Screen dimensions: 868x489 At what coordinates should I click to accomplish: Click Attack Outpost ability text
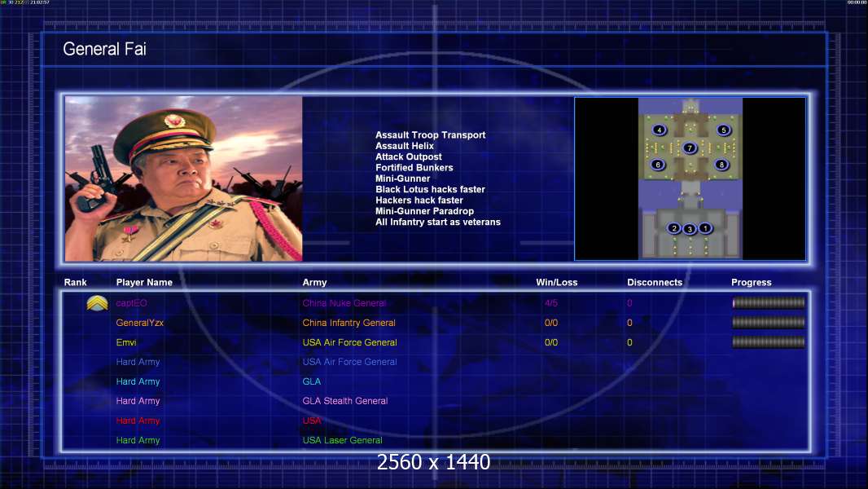point(409,156)
